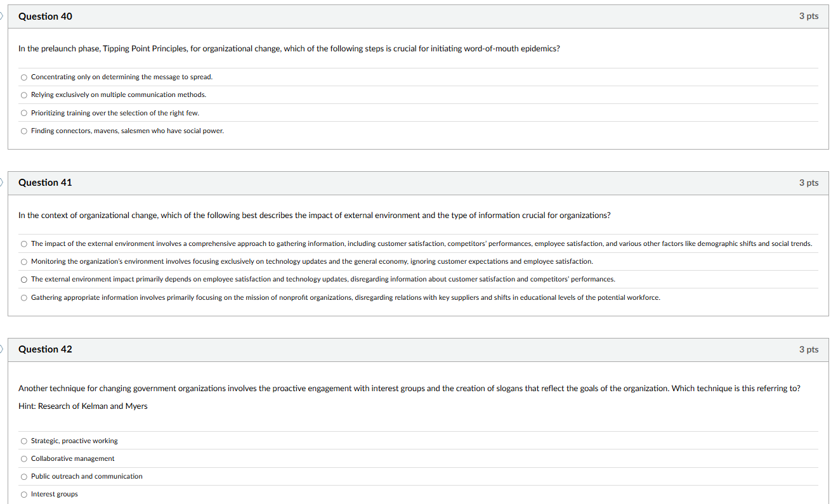Select the comprehensive information gathering answer in Question 41
This screenshot has height=504, width=838.
[x=23, y=243]
